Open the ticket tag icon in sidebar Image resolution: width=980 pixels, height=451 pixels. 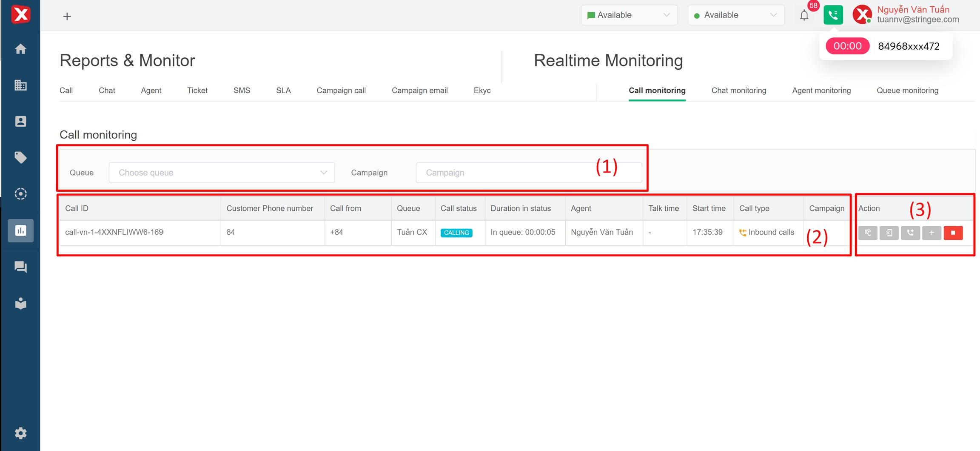coord(20,158)
